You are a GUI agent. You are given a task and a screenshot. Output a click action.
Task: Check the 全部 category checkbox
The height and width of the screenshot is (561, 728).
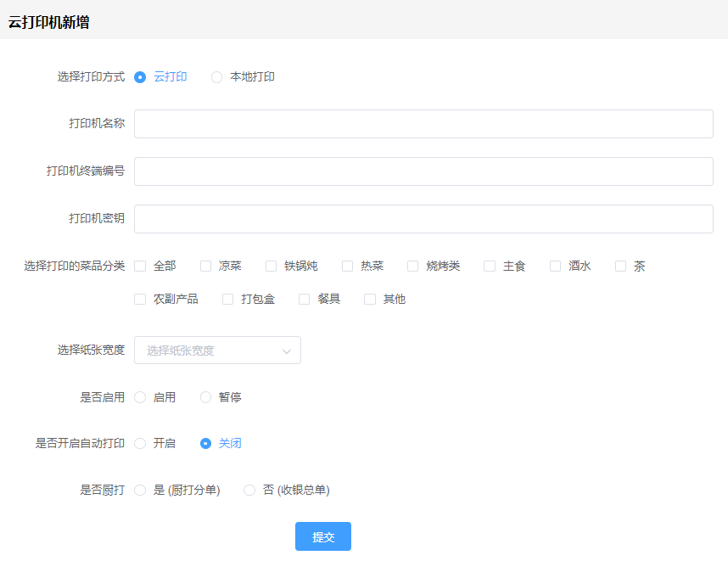140,266
